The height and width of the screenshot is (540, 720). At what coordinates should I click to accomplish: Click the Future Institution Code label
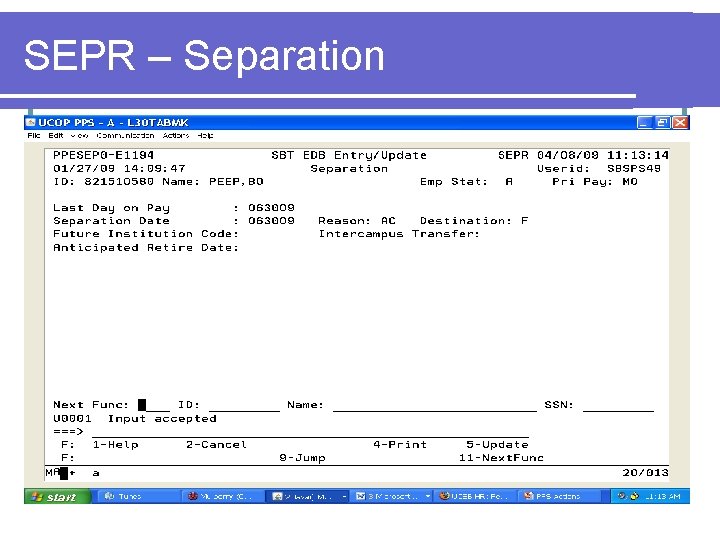(146, 234)
